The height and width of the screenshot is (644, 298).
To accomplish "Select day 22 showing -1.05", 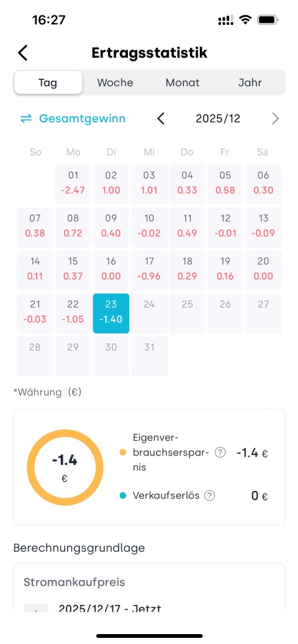I will (x=73, y=313).
